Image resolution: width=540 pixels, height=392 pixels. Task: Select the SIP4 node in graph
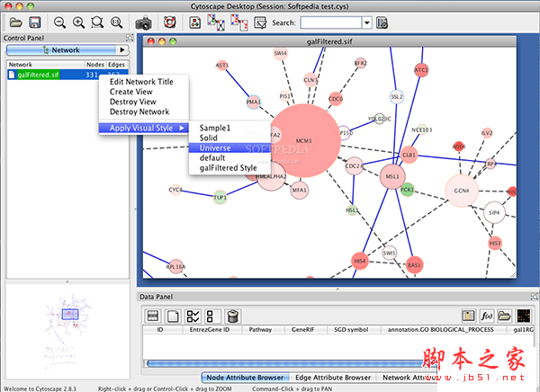click(494, 213)
